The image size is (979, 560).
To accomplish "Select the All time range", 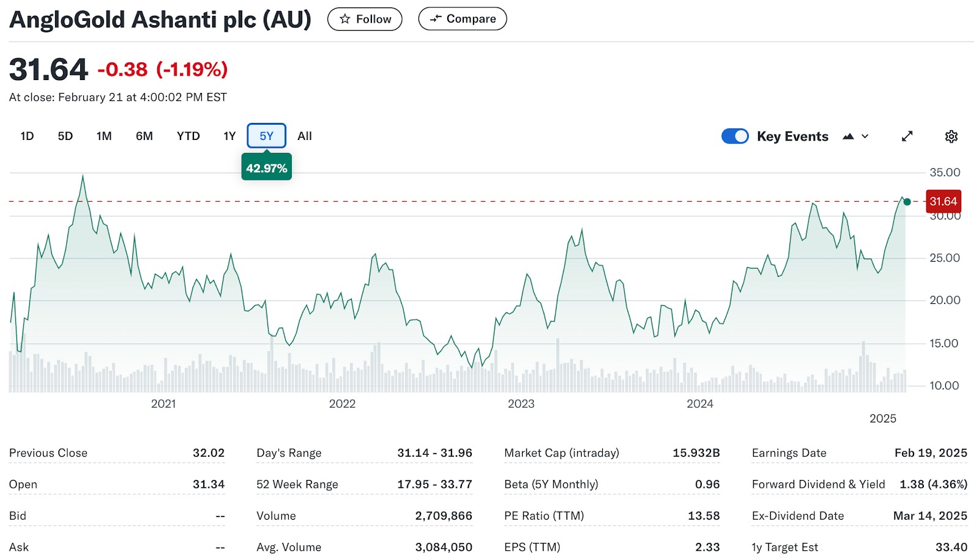I will pos(305,136).
